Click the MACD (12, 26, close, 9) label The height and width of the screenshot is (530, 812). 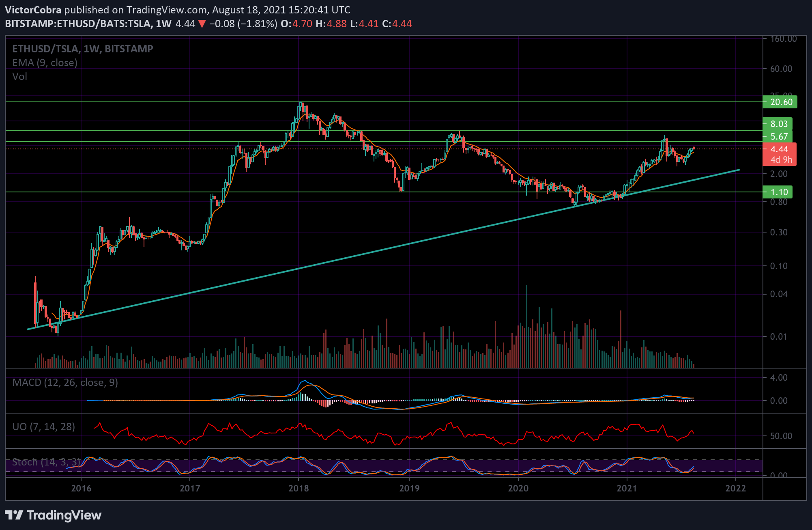[65, 382]
